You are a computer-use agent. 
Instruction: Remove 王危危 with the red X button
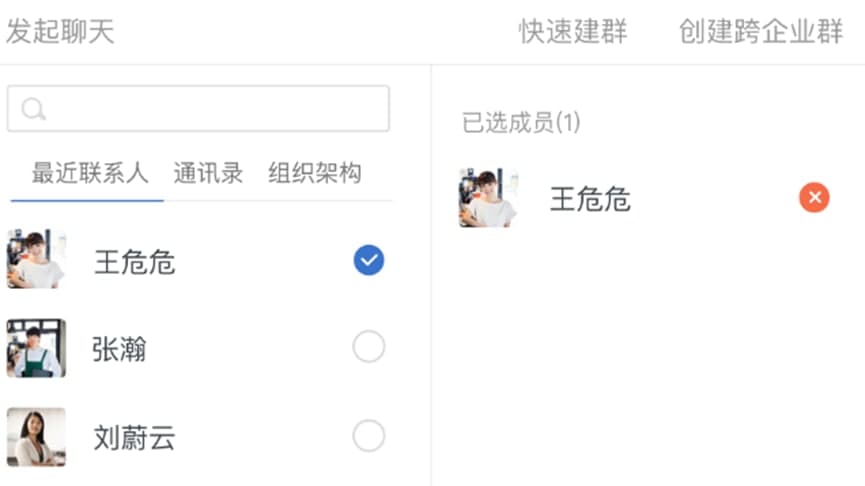coord(814,198)
